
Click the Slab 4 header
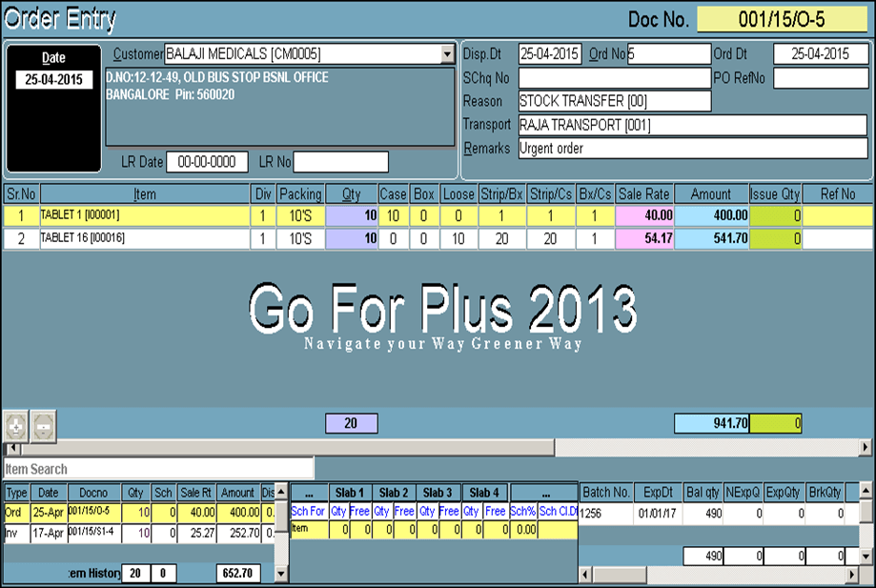point(484,493)
